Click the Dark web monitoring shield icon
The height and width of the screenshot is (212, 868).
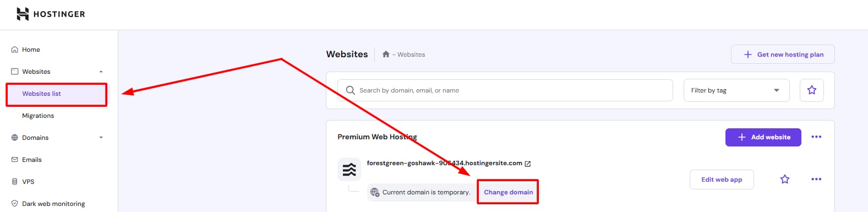[x=15, y=204]
